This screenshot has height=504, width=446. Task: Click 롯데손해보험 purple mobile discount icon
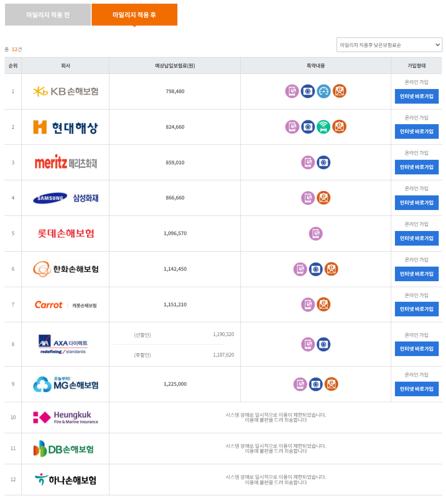tap(316, 233)
